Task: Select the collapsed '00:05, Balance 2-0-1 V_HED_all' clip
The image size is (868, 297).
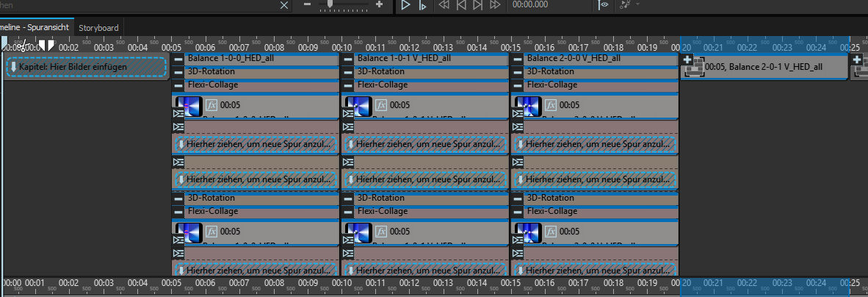Action: point(764,67)
